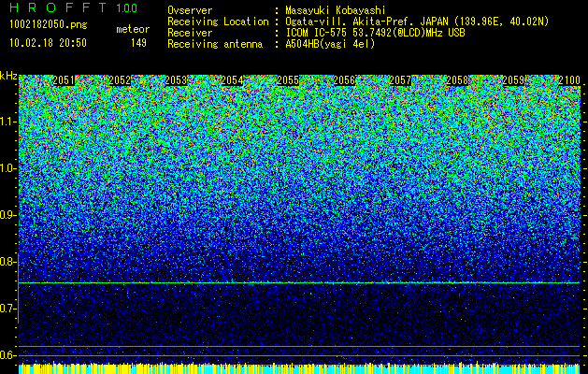The height and width of the screenshot is (374, 588).
Task: Click receiver value ICOM IC-575 53.7492 MHz USB
Action: tap(375, 33)
